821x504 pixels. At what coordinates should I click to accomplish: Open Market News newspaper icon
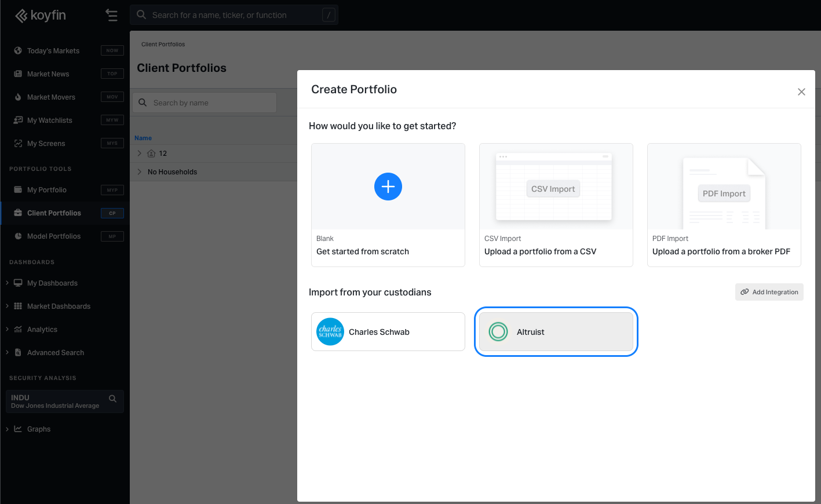click(x=18, y=74)
